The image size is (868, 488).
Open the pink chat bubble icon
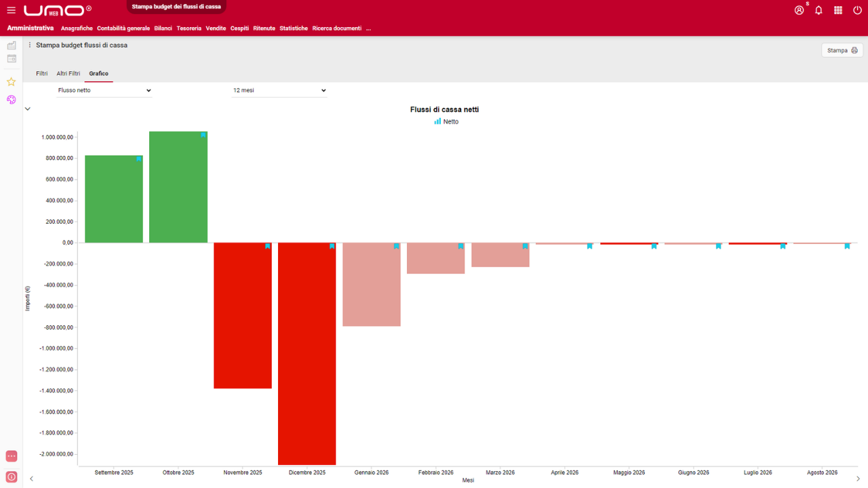click(x=11, y=456)
